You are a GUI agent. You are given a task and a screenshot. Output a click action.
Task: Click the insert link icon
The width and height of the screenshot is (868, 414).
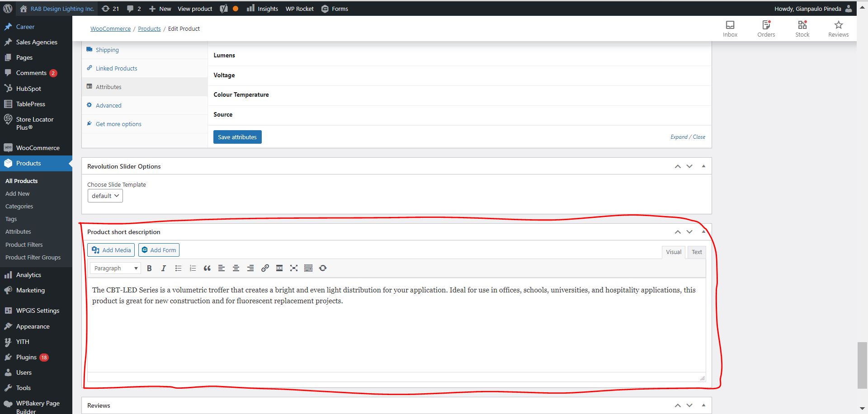265,268
